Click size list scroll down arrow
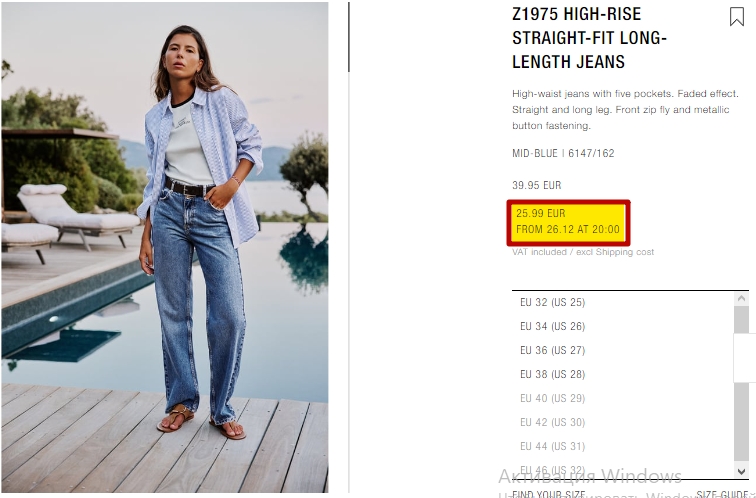The image size is (756, 498). (742, 471)
